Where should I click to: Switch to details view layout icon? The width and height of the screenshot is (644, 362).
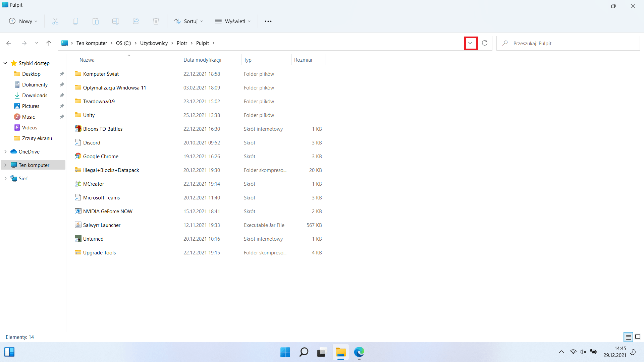click(628, 337)
